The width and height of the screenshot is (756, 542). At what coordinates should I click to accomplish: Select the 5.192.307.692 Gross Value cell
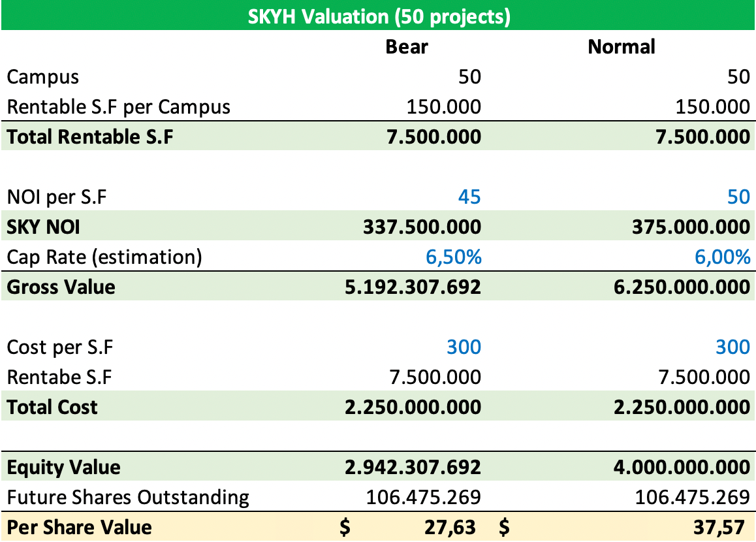point(413,287)
